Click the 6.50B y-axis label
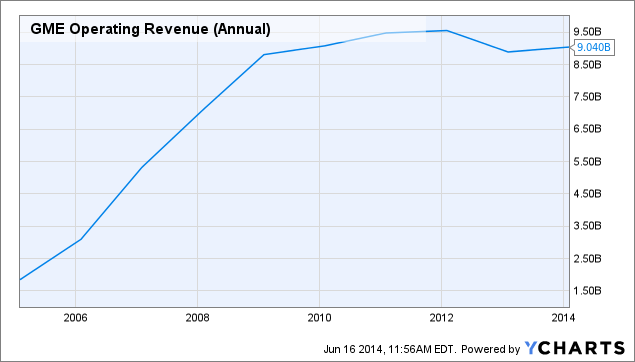The height and width of the screenshot is (362, 635). pos(588,129)
